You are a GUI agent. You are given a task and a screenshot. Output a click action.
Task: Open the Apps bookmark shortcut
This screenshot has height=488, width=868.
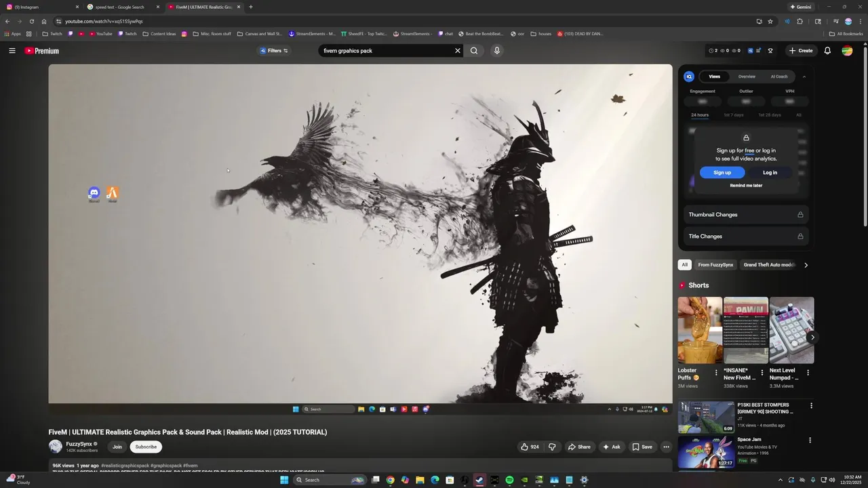(x=12, y=33)
